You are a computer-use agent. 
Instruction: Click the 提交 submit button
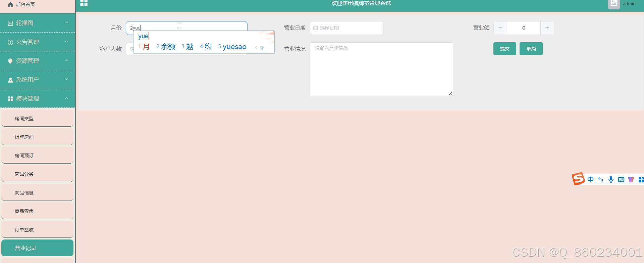coord(505,49)
